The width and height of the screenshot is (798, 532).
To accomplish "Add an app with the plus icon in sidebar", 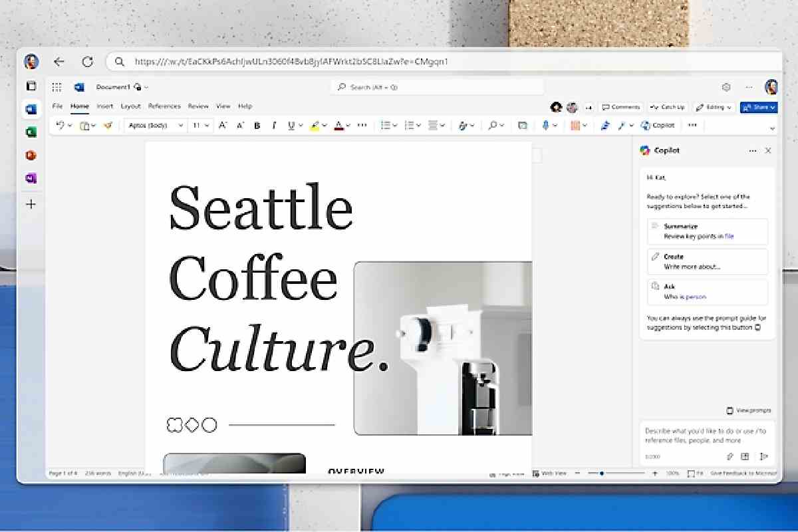I will [31, 204].
